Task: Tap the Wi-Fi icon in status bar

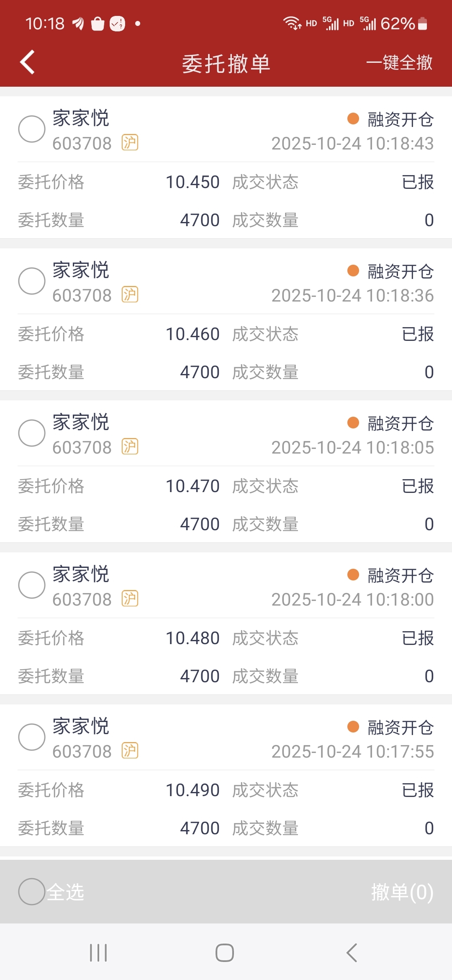Action: point(292,23)
